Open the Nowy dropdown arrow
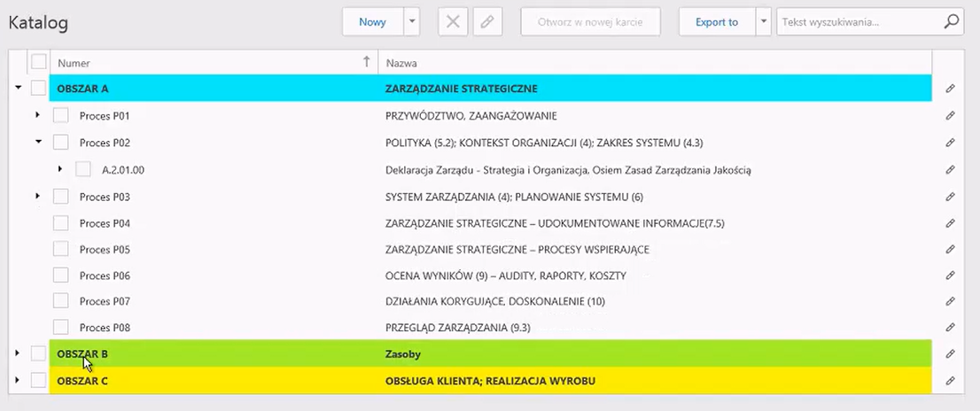This screenshot has height=411, width=980. pos(412,22)
